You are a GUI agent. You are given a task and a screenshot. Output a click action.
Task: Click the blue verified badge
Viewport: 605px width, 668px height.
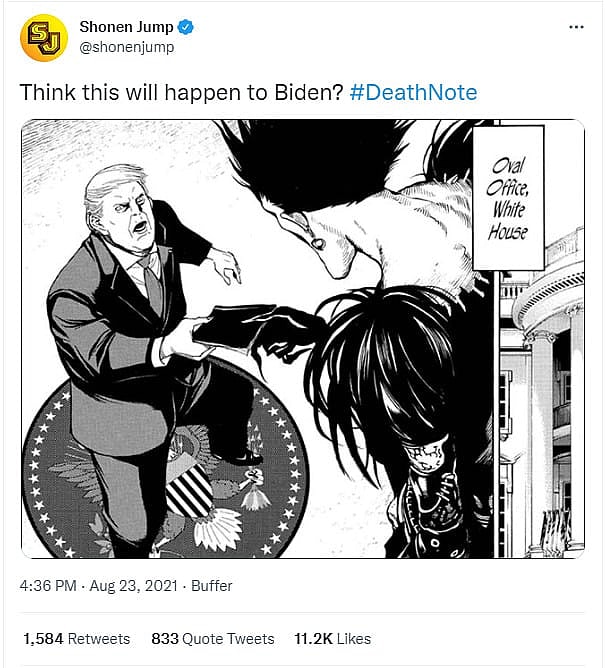click(186, 28)
